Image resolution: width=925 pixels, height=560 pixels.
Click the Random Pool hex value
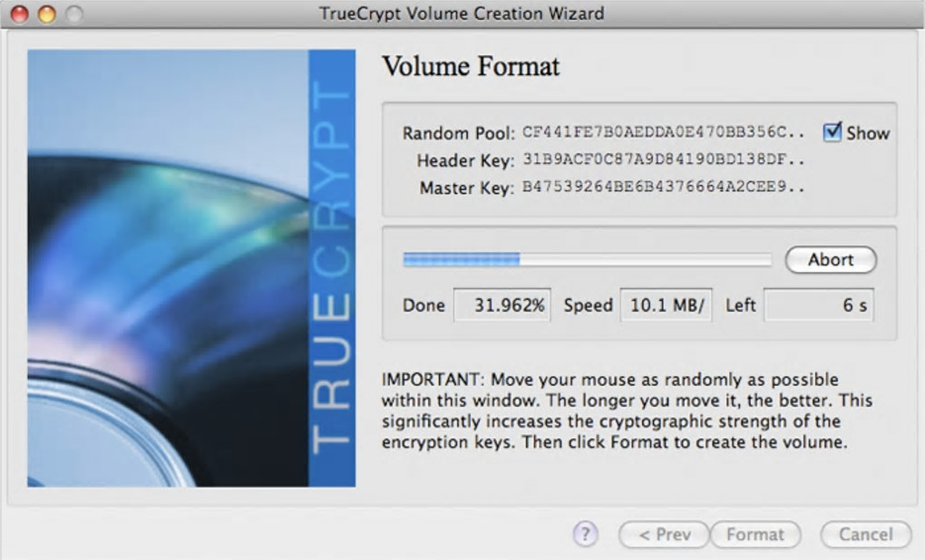point(663,132)
